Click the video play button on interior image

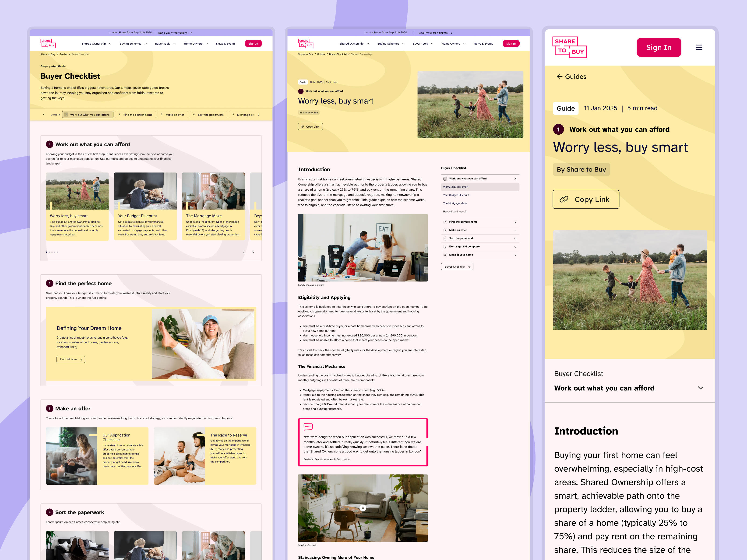pos(363,508)
